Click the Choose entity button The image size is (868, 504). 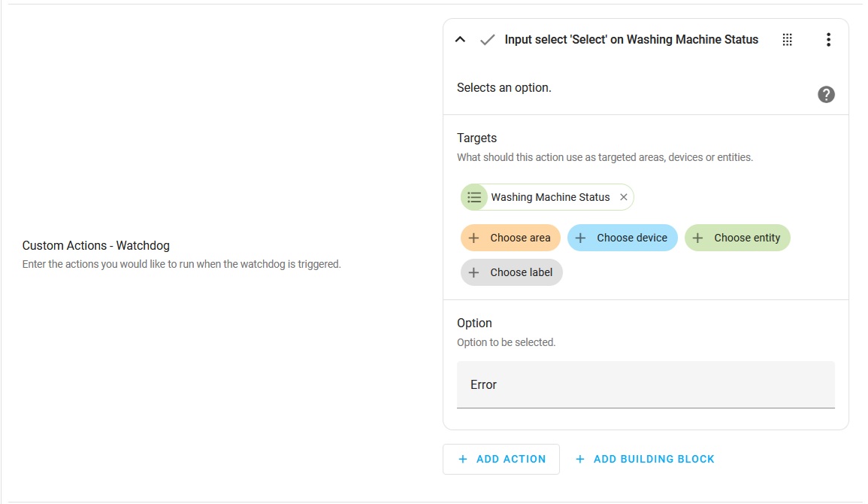pyautogui.click(x=737, y=238)
